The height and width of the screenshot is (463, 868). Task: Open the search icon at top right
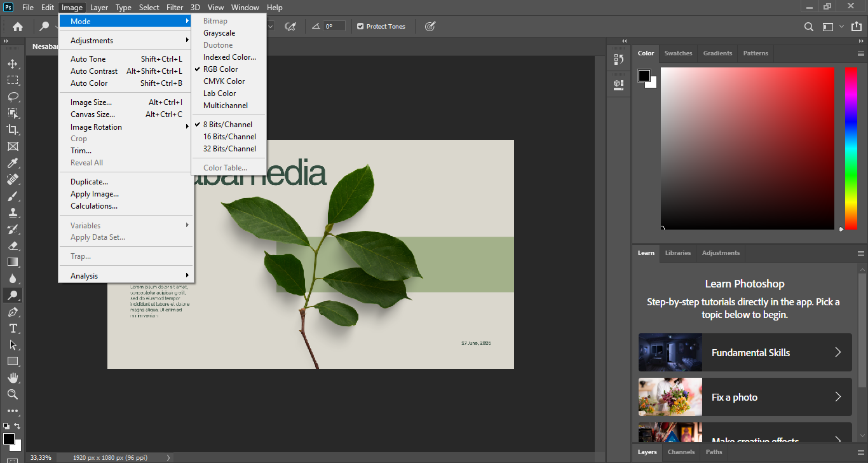pos(809,27)
